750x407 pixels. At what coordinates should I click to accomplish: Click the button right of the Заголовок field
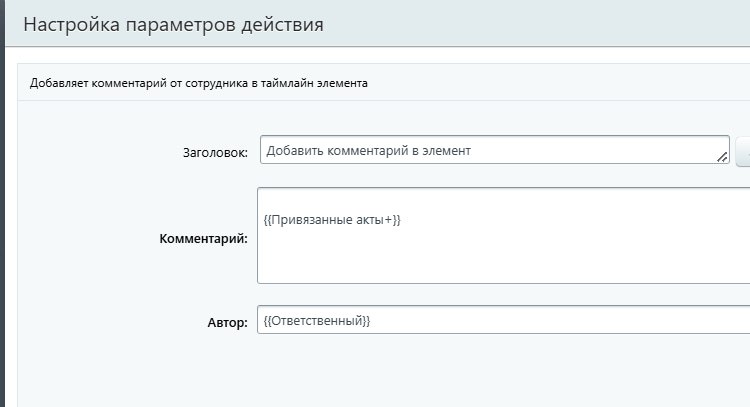click(743, 151)
